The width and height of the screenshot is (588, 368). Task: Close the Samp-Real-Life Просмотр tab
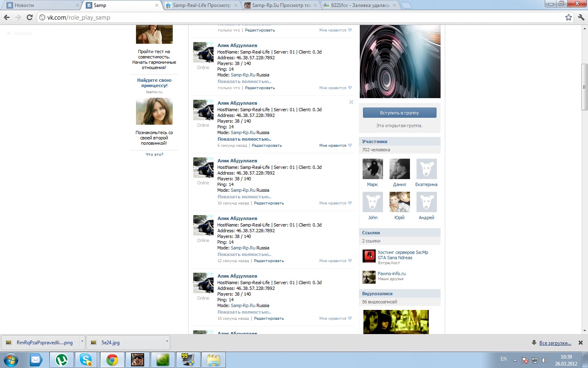click(x=236, y=5)
